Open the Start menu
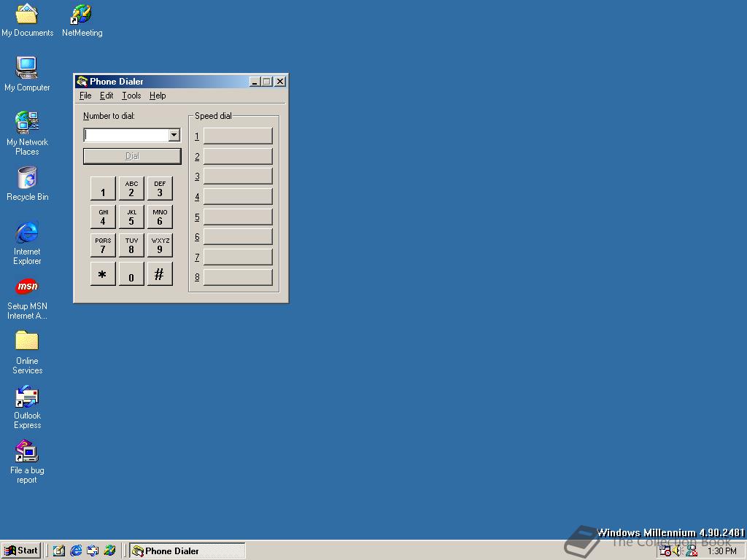The width and height of the screenshot is (747, 560). coord(21,551)
